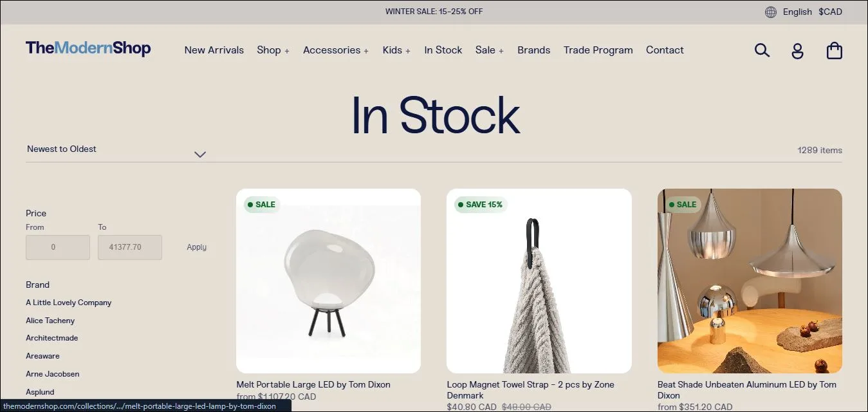Expand the Shop menu
The width and height of the screenshot is (868, 412).
273,50
